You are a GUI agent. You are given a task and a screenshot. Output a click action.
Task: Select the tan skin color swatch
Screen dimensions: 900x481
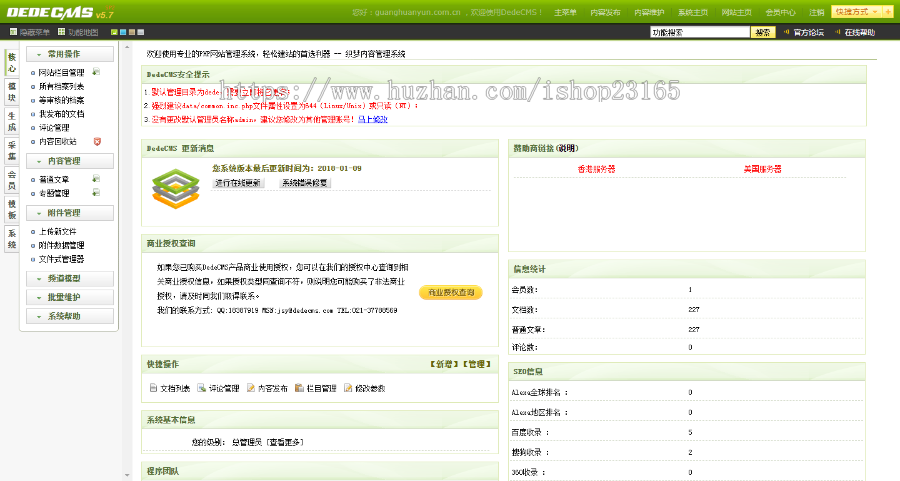[132, 32]
